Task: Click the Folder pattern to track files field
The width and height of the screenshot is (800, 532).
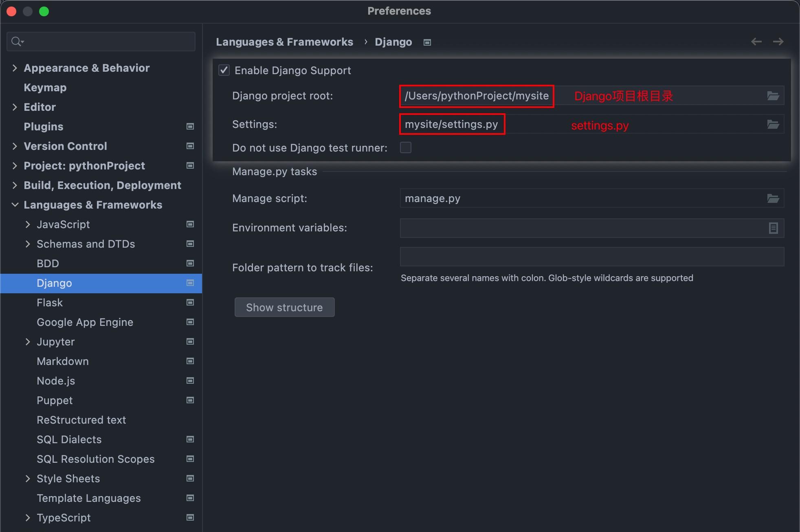Action: coord(592,257)
